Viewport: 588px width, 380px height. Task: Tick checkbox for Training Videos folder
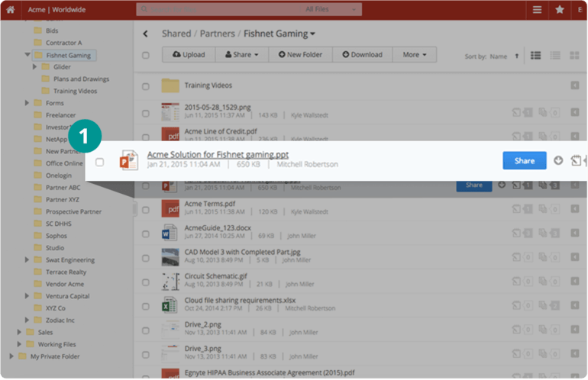pyautogui.click(x=146, y=86)
